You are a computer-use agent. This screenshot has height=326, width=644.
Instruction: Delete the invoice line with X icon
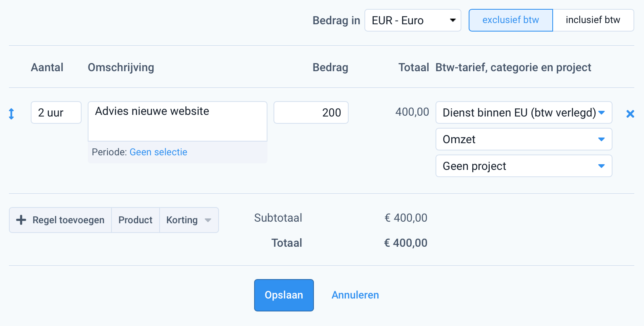tap(630, 114)
